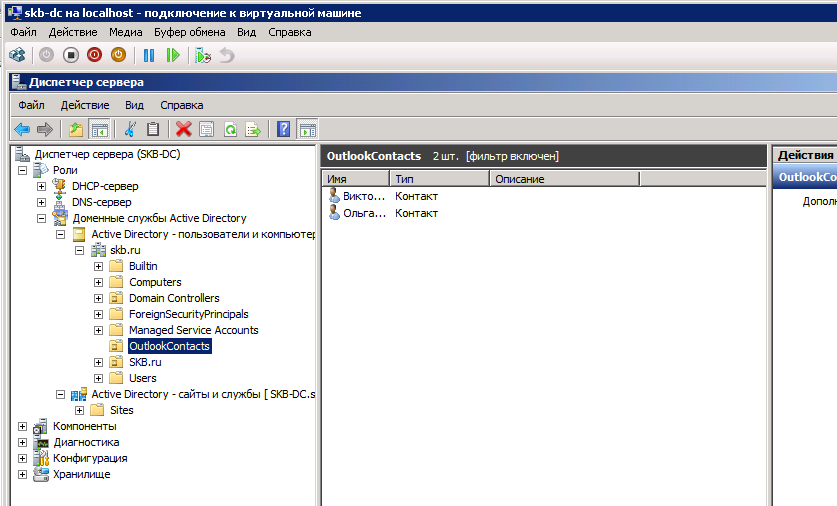
Task: Go back with the blue left arrow
Action: [x=22, y=129]
